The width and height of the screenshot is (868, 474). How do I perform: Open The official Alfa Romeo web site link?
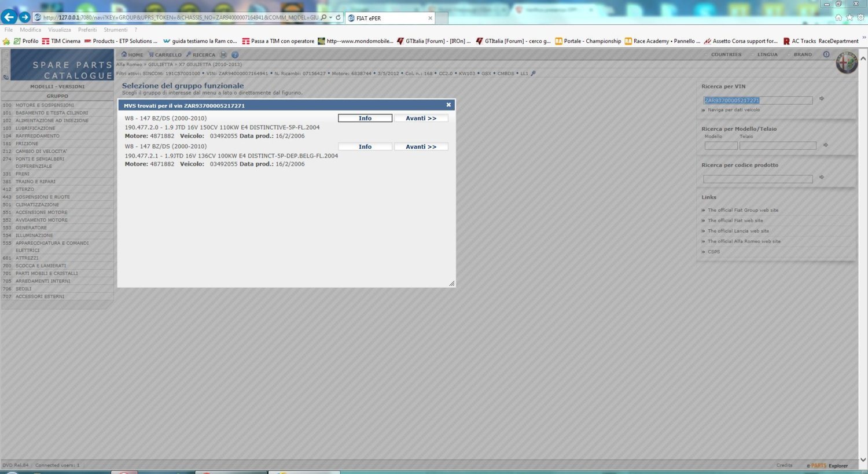[x=744, y=241]
